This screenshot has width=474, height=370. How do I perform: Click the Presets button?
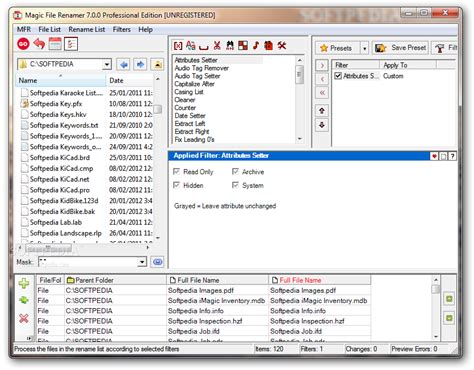tap(338, 48)
